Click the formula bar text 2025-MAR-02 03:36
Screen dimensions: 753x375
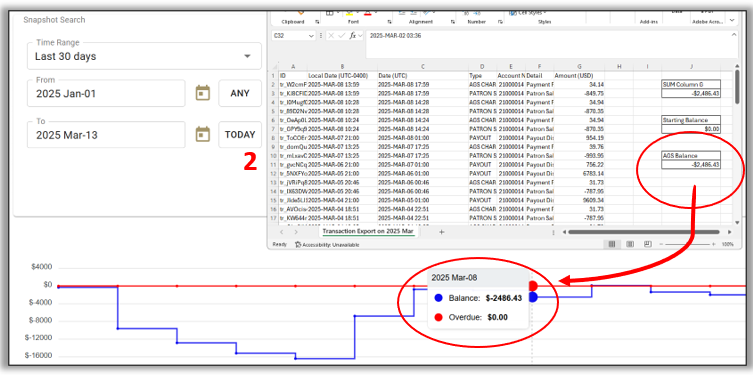pyautogui.click(x=396, y=36)
